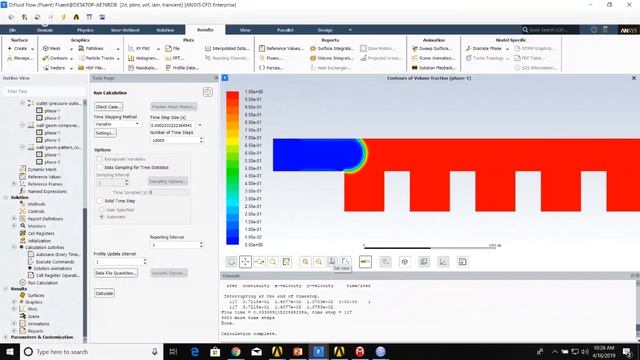Open Pathlines in Graphics group

[91, 48]
